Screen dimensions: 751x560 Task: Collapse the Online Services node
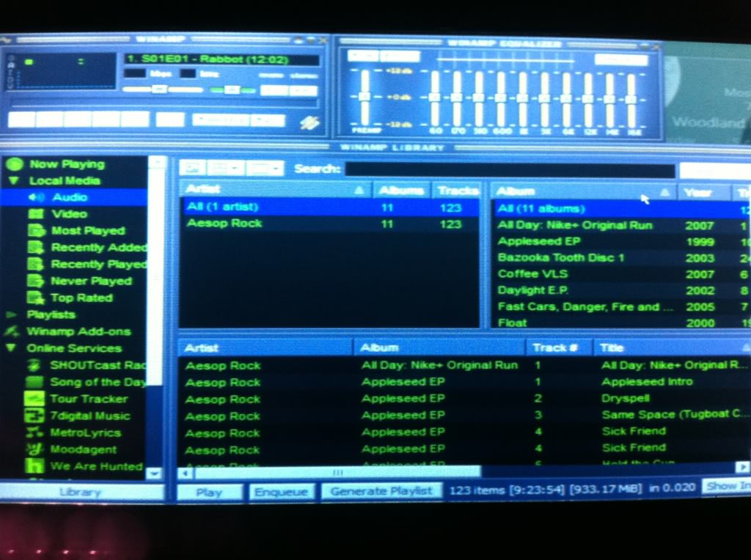11,348
